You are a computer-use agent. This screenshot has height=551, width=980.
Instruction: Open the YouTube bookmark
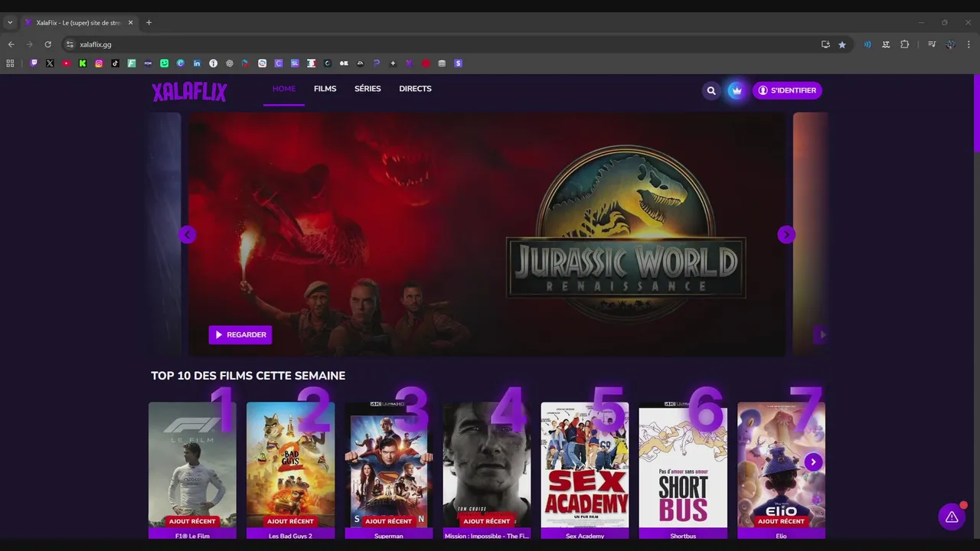pos(67,64)
